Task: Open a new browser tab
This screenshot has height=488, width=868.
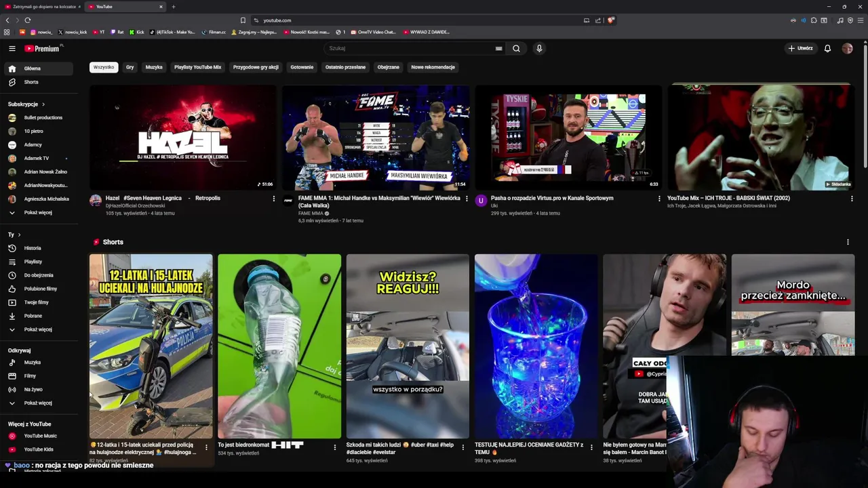Action: point(173,7)
